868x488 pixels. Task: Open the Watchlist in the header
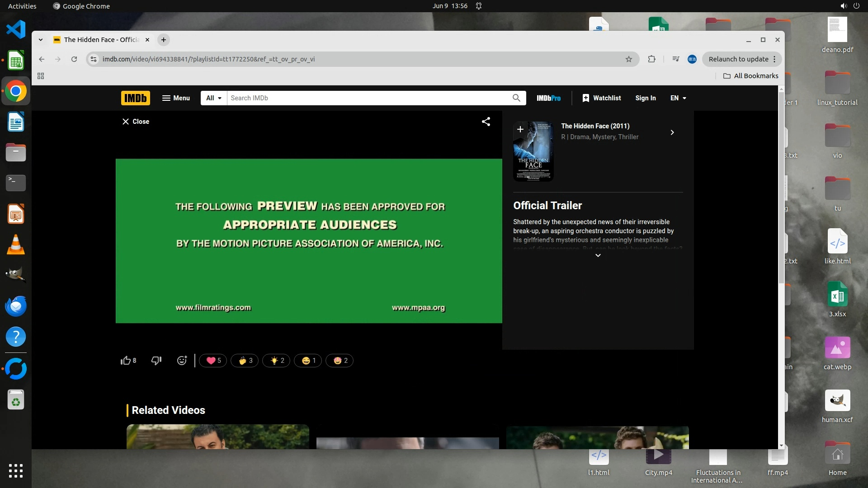[602, 98]
